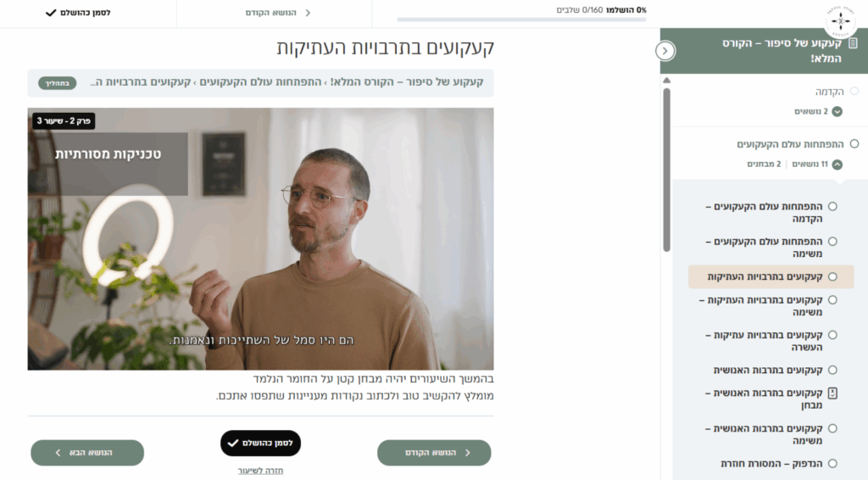Toggle completion circle for קעקועים בתרבויות העתיקות

(832, 276)
